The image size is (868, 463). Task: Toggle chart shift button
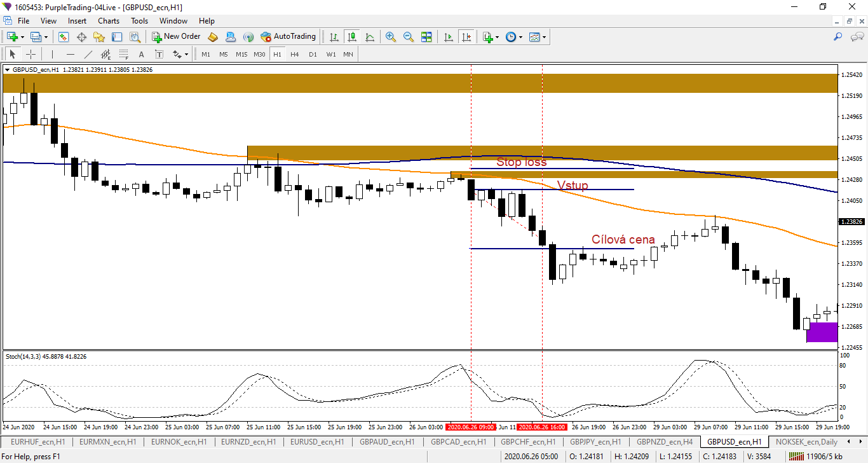(467, 37)
